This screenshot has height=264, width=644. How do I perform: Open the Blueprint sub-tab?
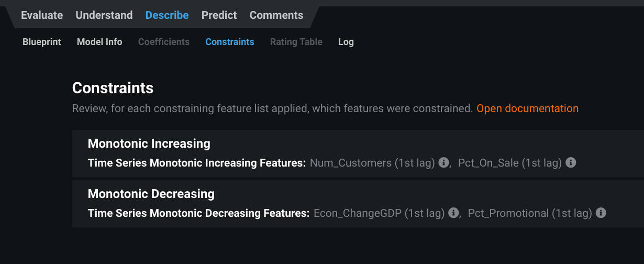(42, 42)
